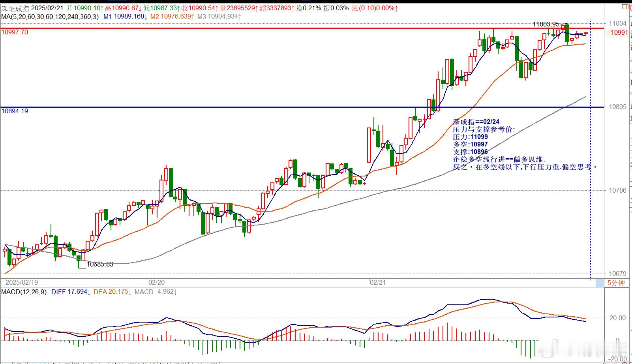Click the MACD -4.962 value
The height and width of the screenshot is (364, 632).
point(156,292)
